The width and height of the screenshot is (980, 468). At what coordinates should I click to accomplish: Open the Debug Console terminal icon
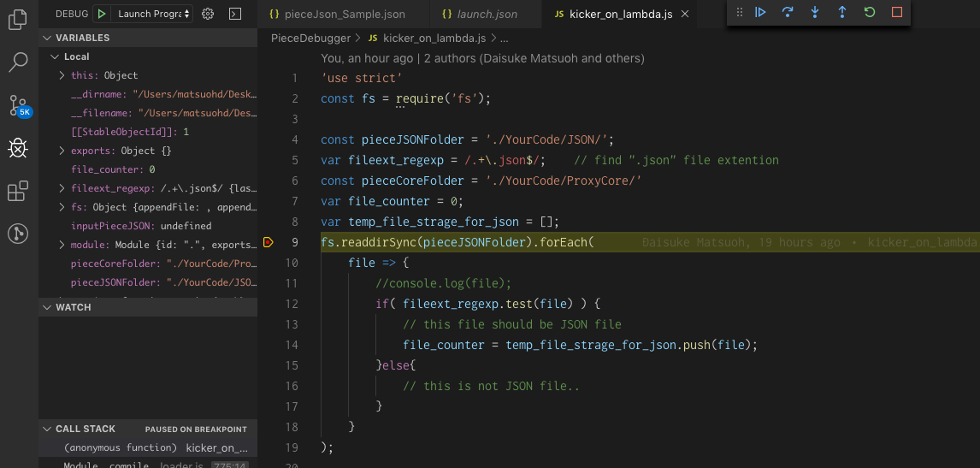click(235, 14)
